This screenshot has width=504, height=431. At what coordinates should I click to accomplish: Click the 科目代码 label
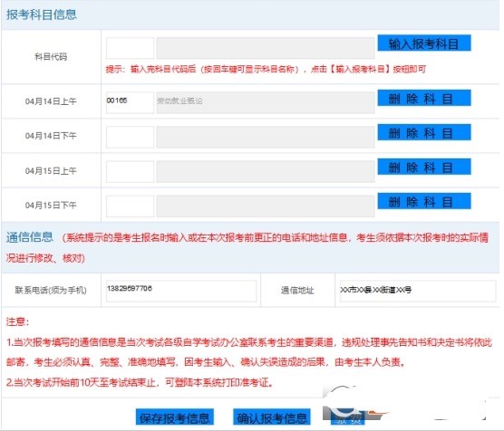pos(51,57)
